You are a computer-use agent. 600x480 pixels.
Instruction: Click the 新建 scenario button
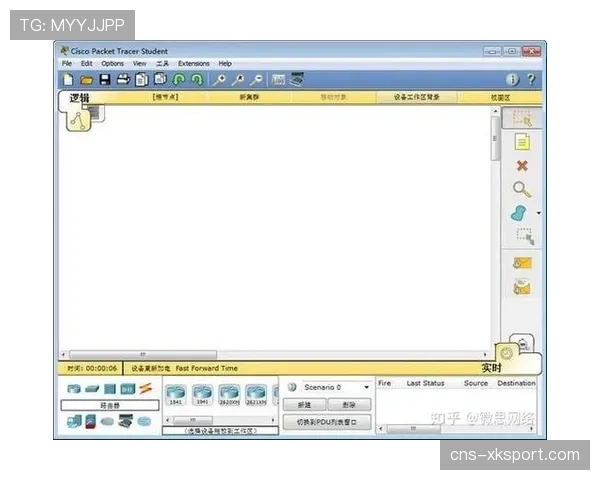point(305,405)
